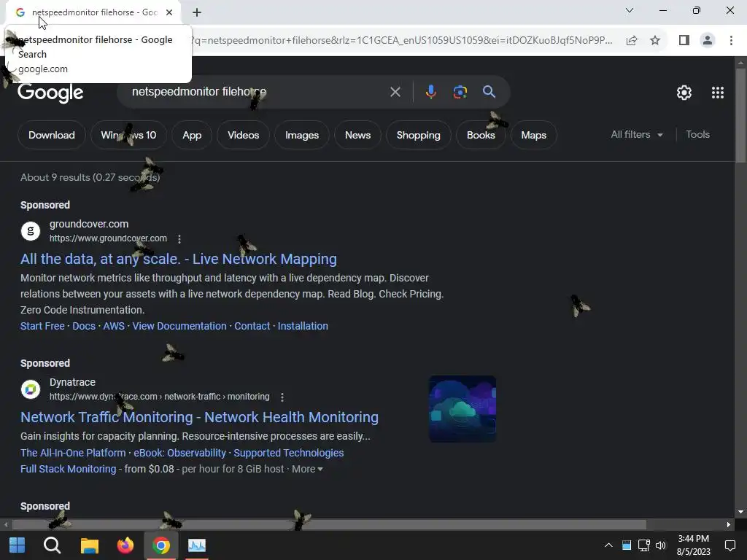Open Windows taskbar search

coord(52,545)
